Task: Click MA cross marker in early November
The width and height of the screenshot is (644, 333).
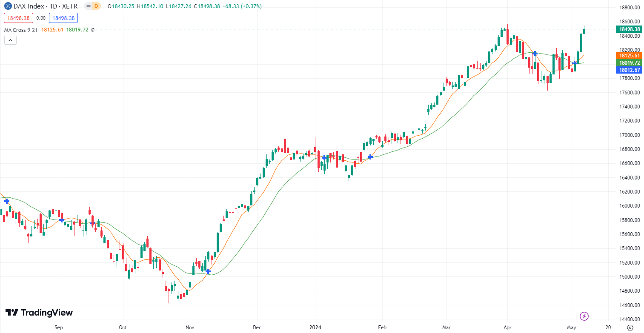Action: pyautogui.click(x=208, y=271)
